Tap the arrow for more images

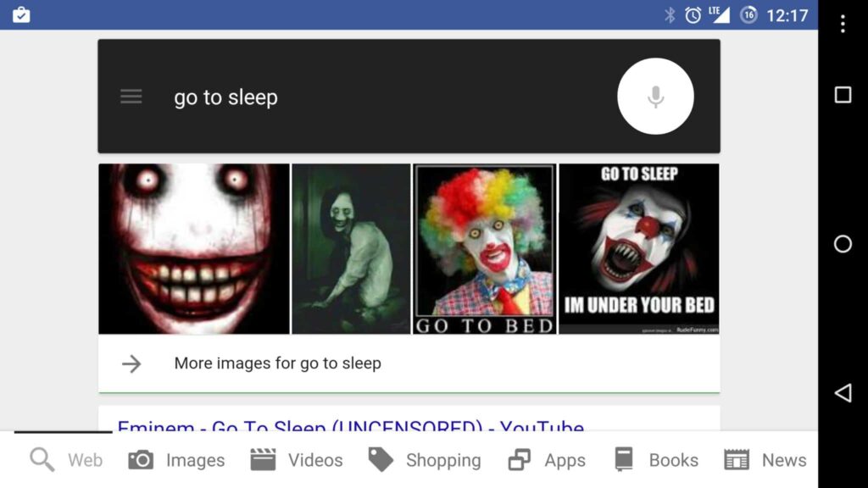[x=133, y=363]
